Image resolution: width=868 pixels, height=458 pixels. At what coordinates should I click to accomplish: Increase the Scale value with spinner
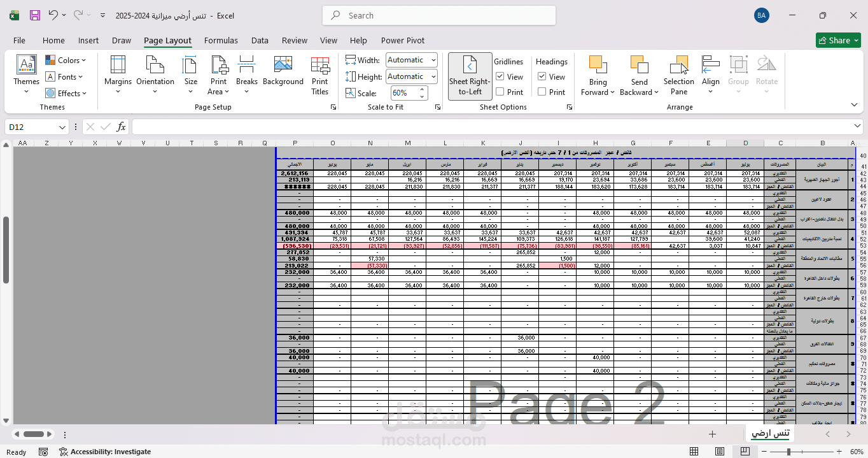pyautogui.click(x=422, y=90)
